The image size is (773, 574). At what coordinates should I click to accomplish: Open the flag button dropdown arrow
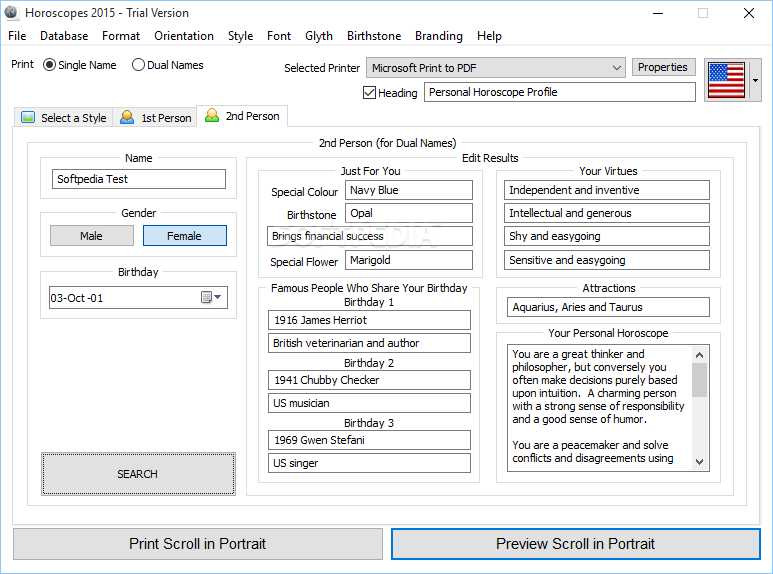pos(755,80)
